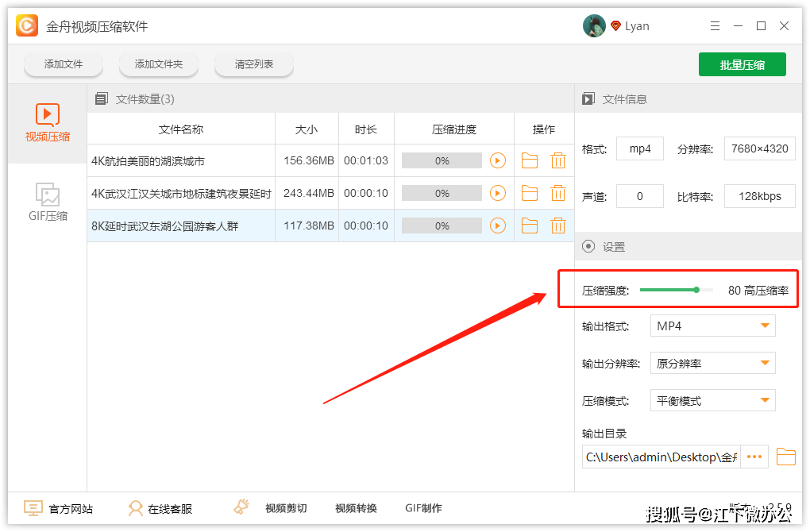Switch to 视频压缩 mode
This screenshot has width=810, height=532.
pyautogui.click(x=48, y=123)
